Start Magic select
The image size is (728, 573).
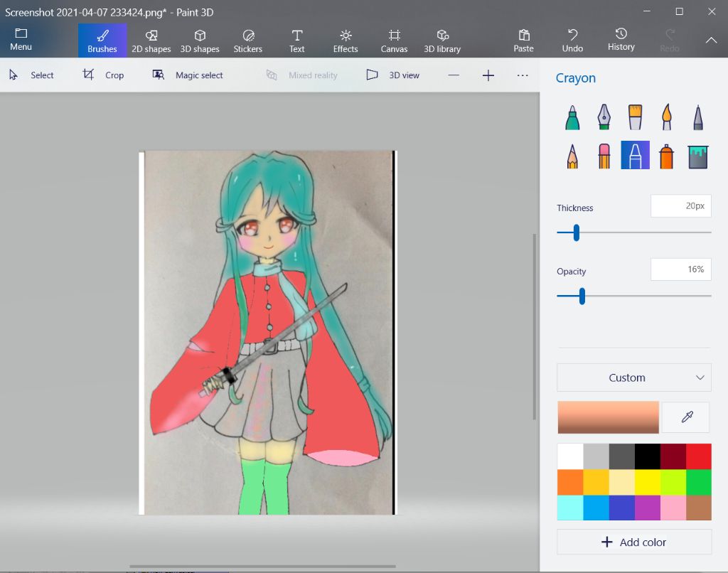[188, 75]
